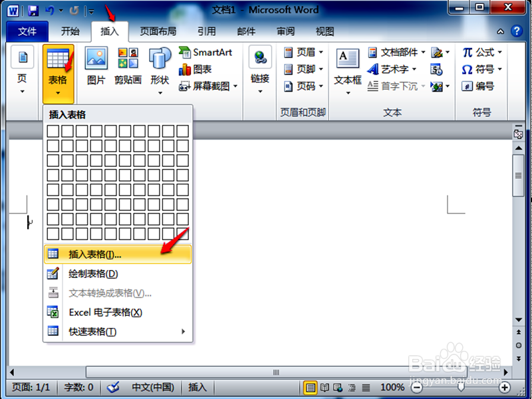Expand 快速表格(T) submenu
This screenshot has height=399, width=532.
coord(118,331)
